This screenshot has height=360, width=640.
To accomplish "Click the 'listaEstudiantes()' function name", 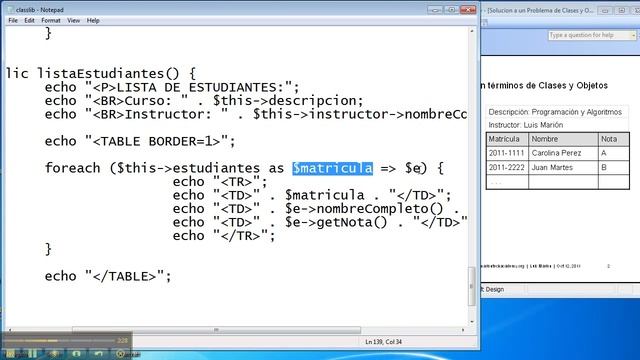I will 108,73.
